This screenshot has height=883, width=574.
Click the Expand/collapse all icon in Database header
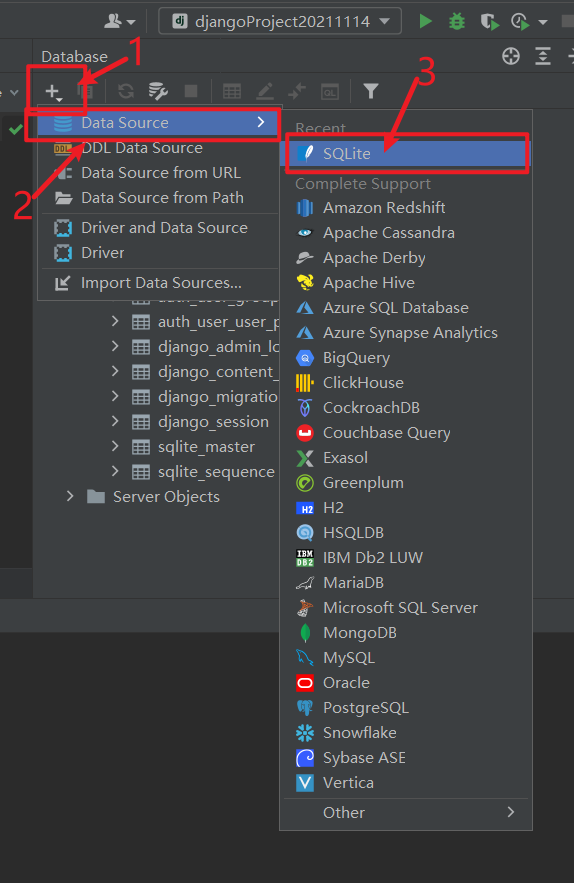(x=543, y=56)
